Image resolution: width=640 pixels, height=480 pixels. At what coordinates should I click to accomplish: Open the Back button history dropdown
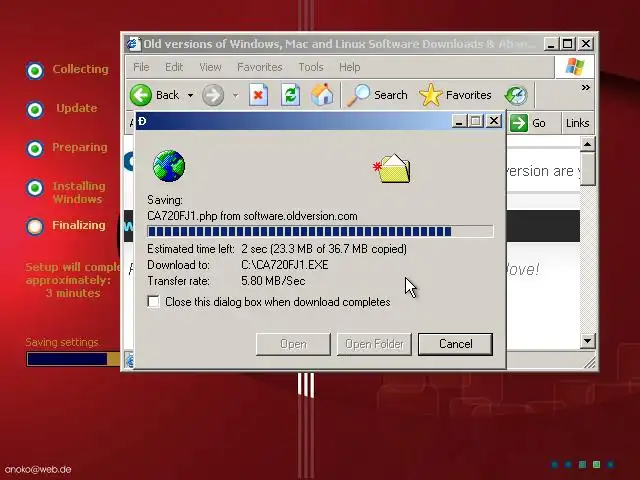coord(190,96)
